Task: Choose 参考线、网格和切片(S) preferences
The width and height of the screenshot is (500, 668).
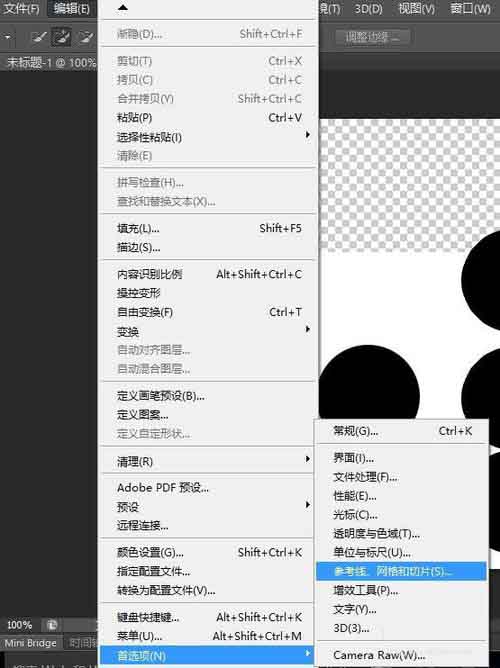Action: click(x=401, y=571)
